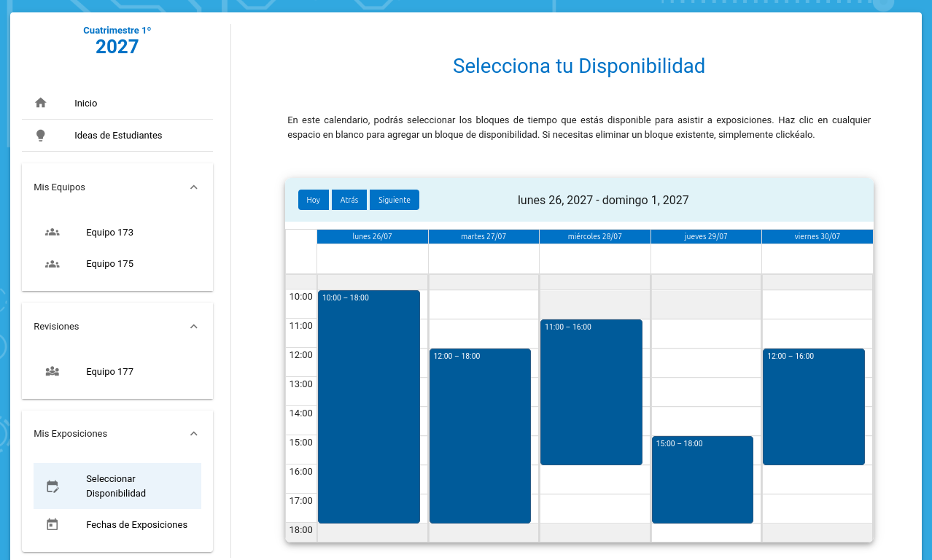
Task: Collapse the Revisiones section chevron
Action: [x=193, y=327]
